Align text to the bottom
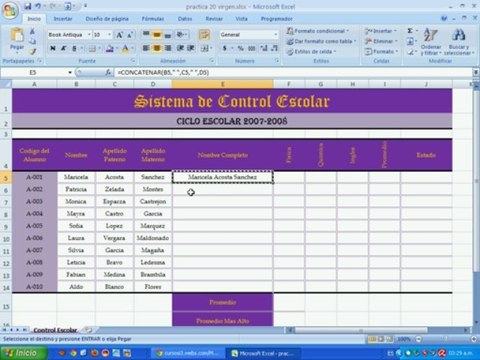 pyautogui.click(x=168, y=34)
